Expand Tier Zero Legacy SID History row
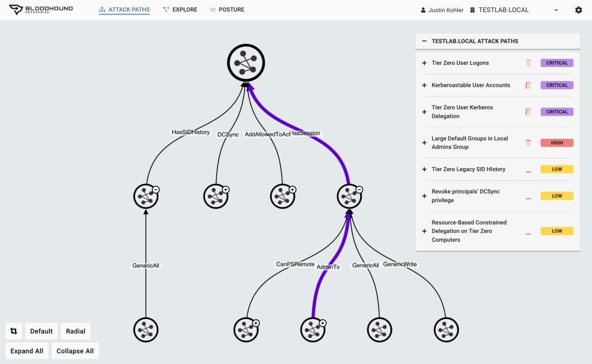Viewport: 592px width, 364px height. 424,169
